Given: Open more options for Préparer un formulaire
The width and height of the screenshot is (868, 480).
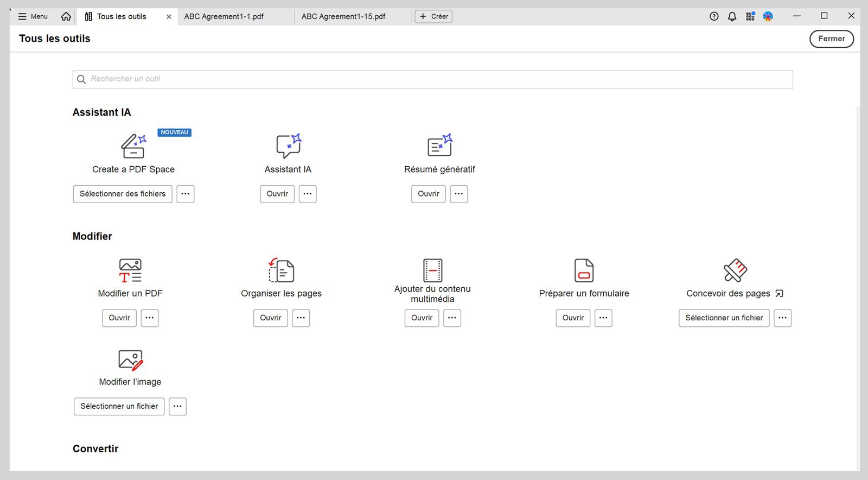Looking at the screenshot, I should (603, 318).
